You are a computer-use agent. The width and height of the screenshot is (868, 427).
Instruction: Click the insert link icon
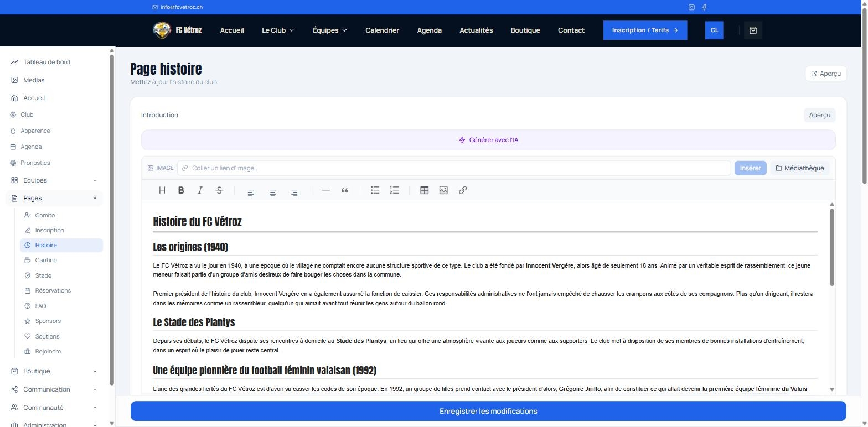463,190
